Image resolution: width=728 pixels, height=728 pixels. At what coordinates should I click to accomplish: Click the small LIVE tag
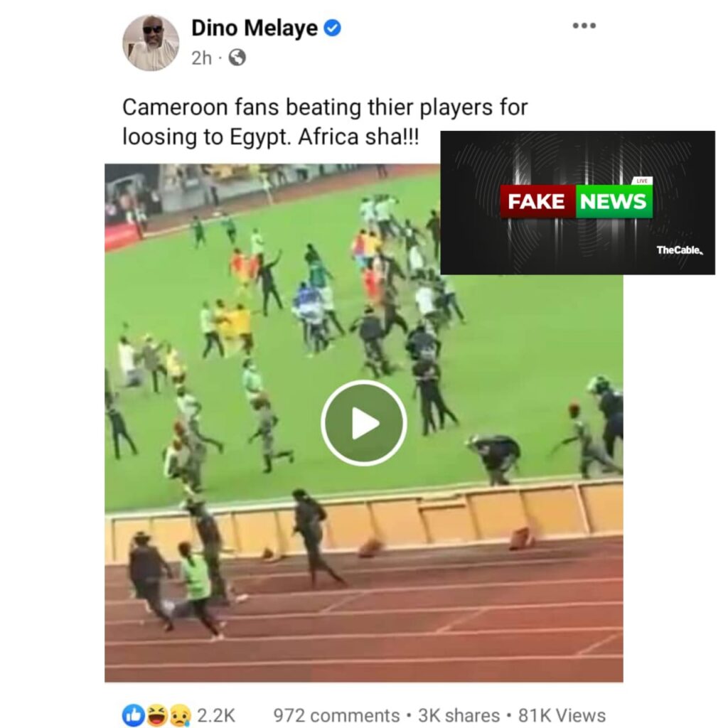coord(642,181)
